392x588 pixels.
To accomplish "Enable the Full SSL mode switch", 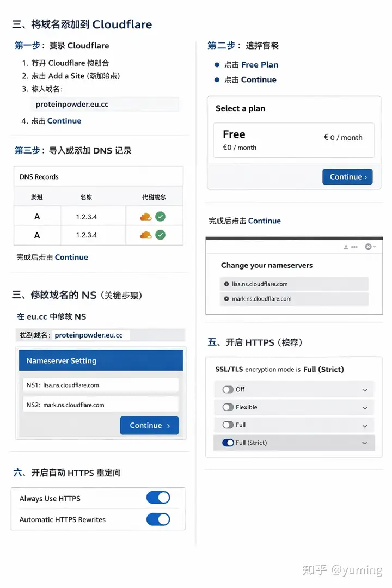I will click(x=228, y=425).
